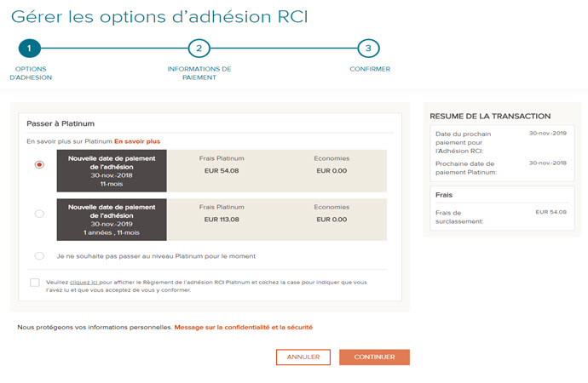Click step 3 circle in progress tracker
This screenshot has width=588, height=383.
pos(369,49)
